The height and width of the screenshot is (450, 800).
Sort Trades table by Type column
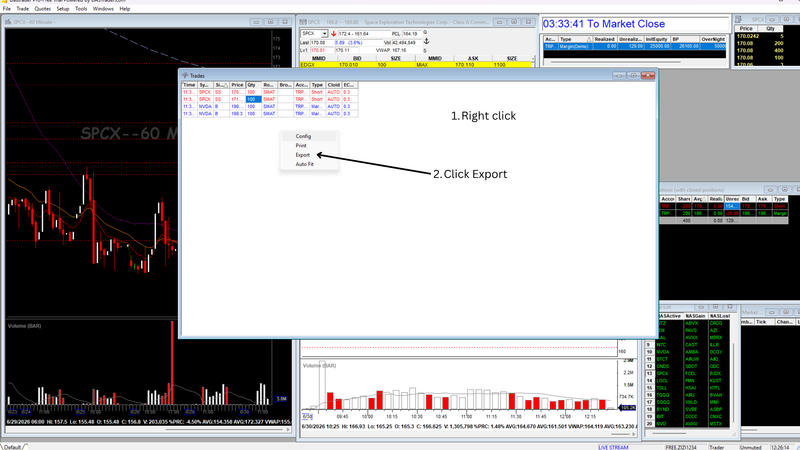317,85
